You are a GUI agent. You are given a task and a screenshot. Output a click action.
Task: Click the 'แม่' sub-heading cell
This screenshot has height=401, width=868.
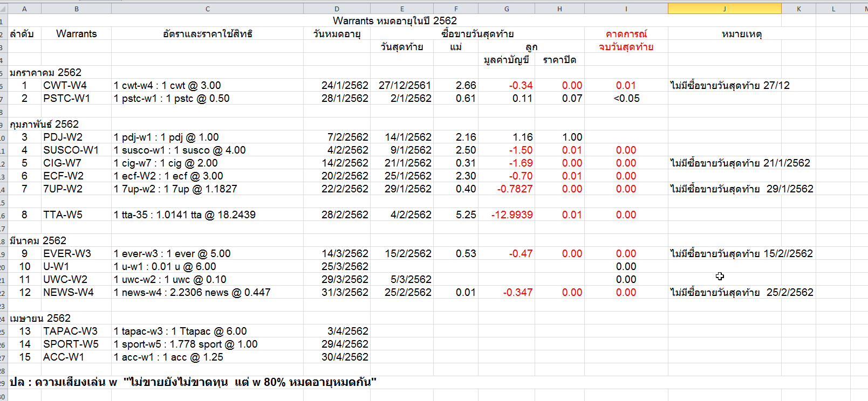[456, 47]
